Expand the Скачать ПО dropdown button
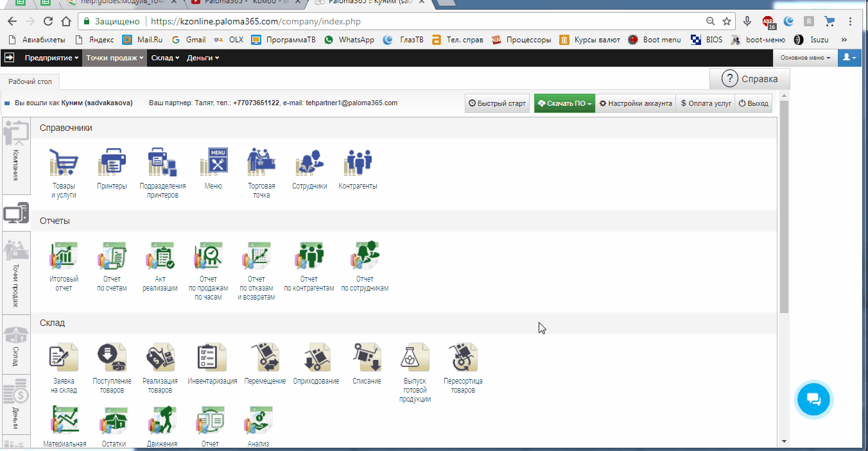This screenshot has height=451, width=868. [x=564, y=103]
